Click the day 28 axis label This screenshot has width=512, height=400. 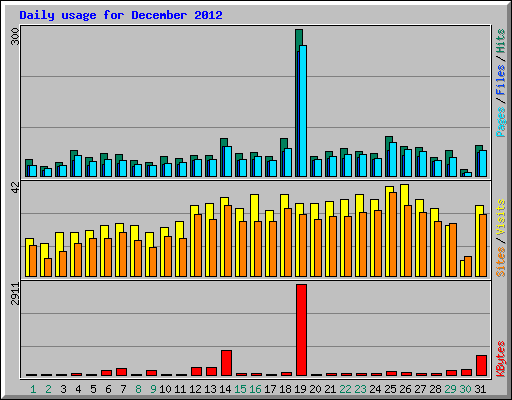coord(435,389)
